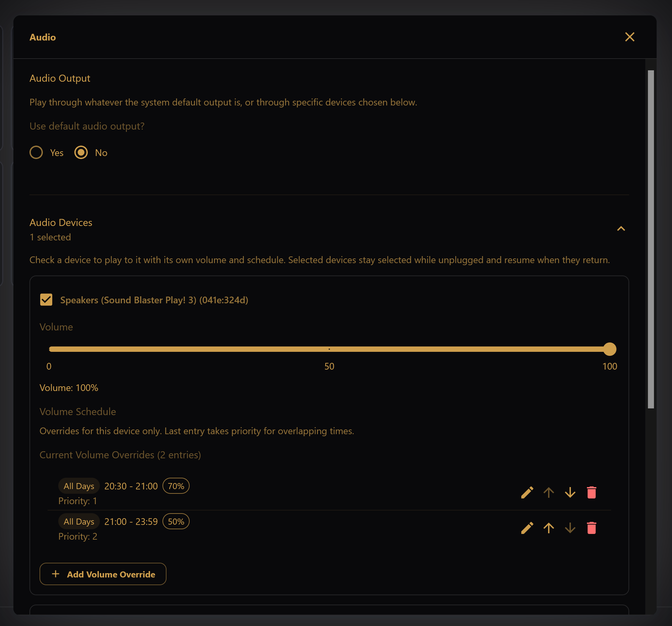Select No for default audio output
The image size is (672, 626).
81,153
